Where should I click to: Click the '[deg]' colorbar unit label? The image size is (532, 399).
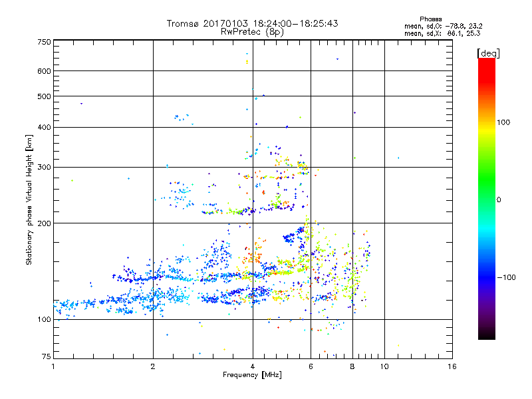pos(488,53)
